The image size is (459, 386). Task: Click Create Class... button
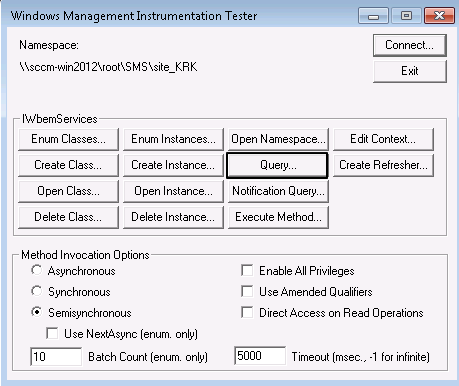coord(68,165)
